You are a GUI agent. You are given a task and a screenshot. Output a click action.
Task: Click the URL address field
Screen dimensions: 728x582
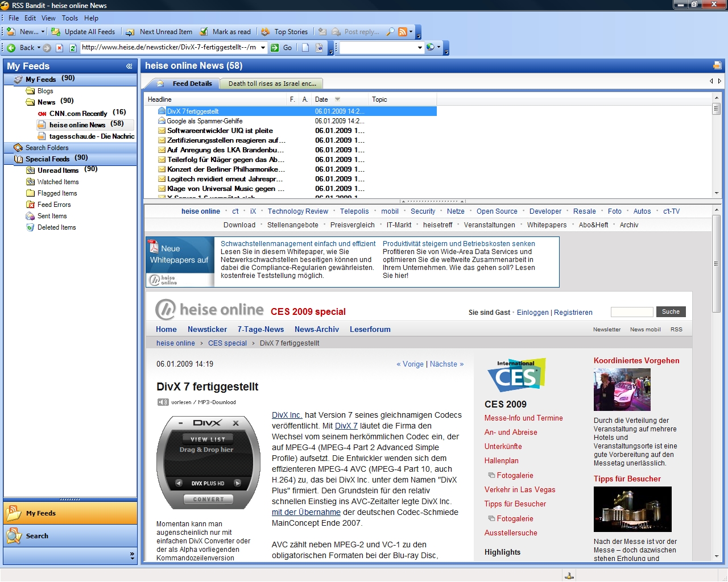coord(169,47)
